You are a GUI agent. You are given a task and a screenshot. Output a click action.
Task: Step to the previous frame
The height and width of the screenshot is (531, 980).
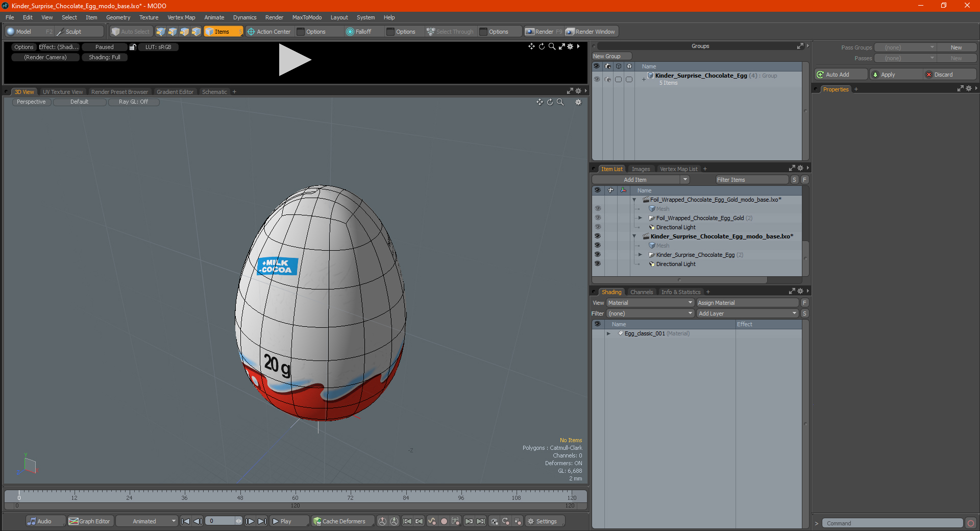click(x=198, y=521)
